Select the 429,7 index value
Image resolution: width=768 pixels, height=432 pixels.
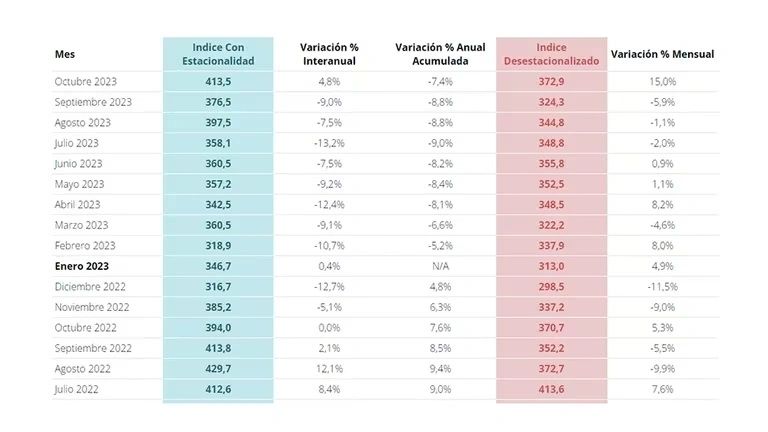point(218,369)
